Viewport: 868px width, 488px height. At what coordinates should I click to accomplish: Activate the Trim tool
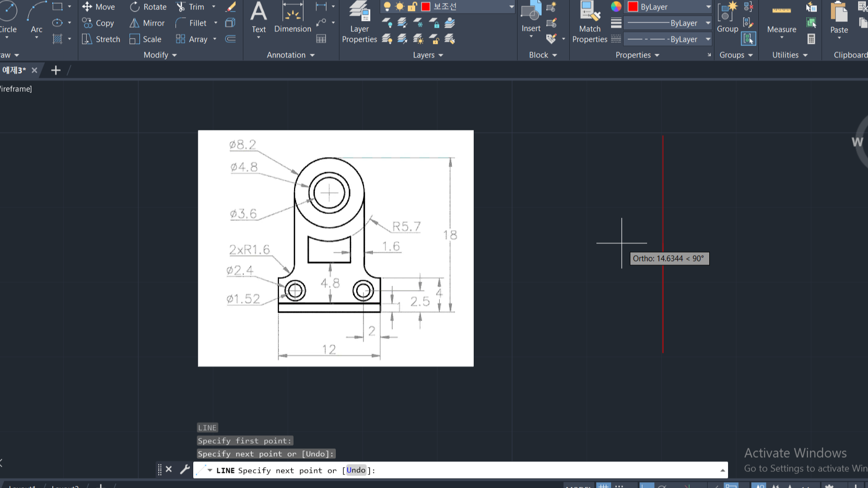click(x=191, y=7)
